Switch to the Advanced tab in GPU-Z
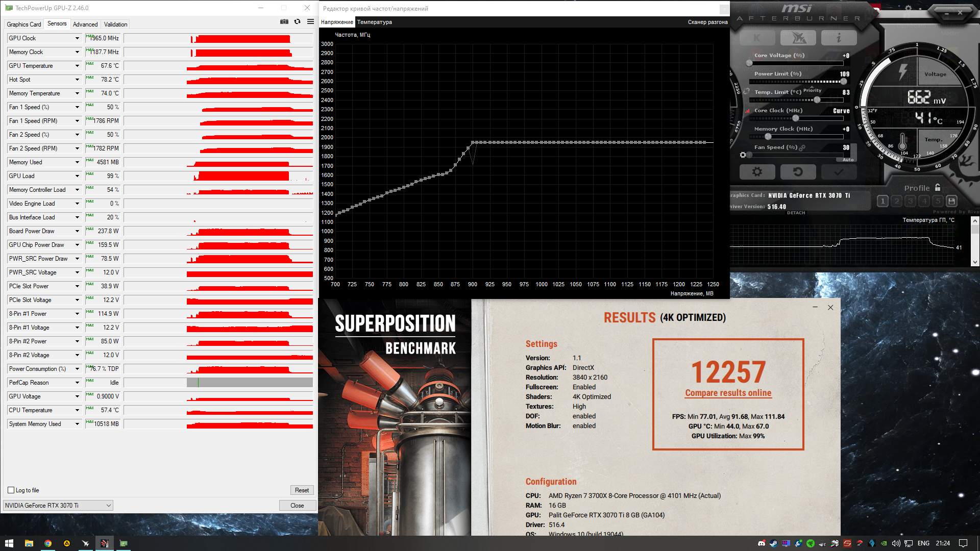 (x=85, y=24)
